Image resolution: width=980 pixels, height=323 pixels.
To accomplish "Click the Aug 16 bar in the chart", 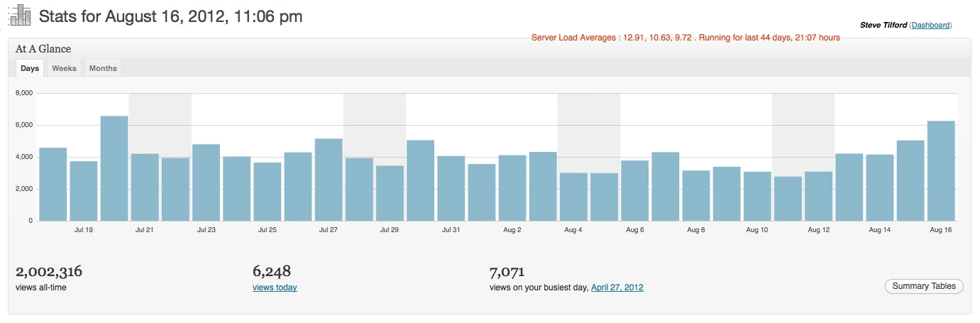I will point(940,171).
